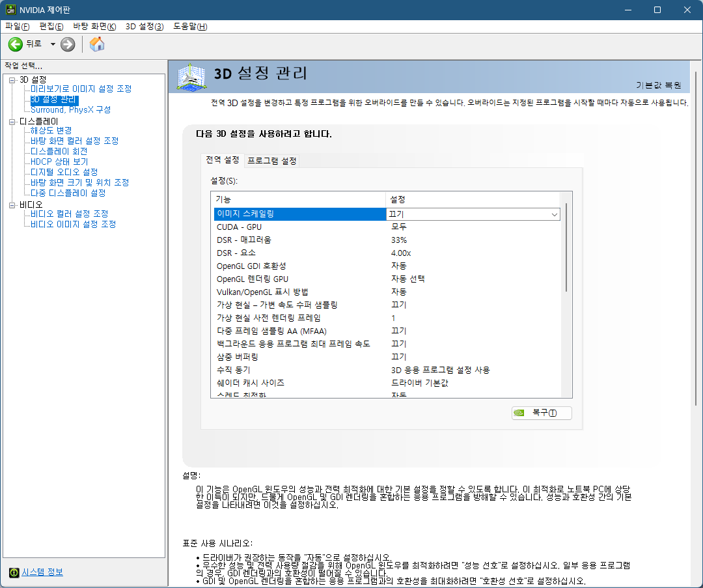The image size is (703, 588).
Task: Maximize the NVIDIA 제어판 window
Action: coord(657,10)
